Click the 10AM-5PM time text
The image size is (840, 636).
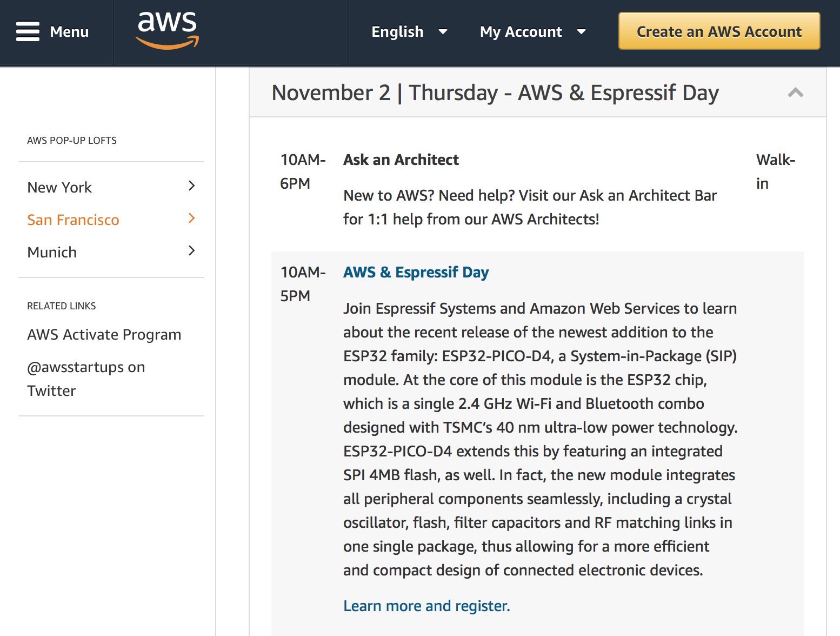point(303,284)
